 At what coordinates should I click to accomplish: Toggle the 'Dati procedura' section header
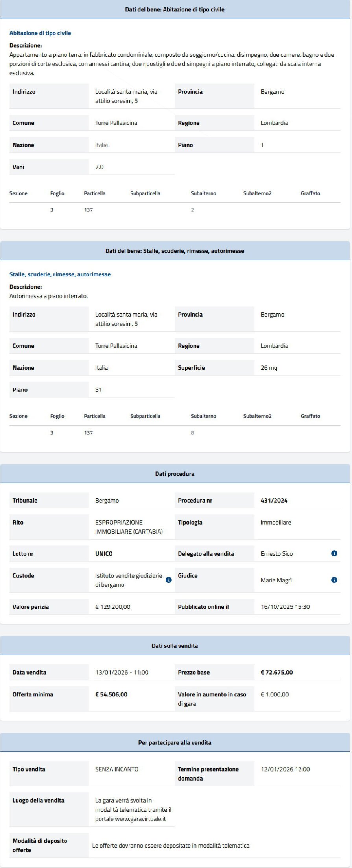tap(175, 474)
